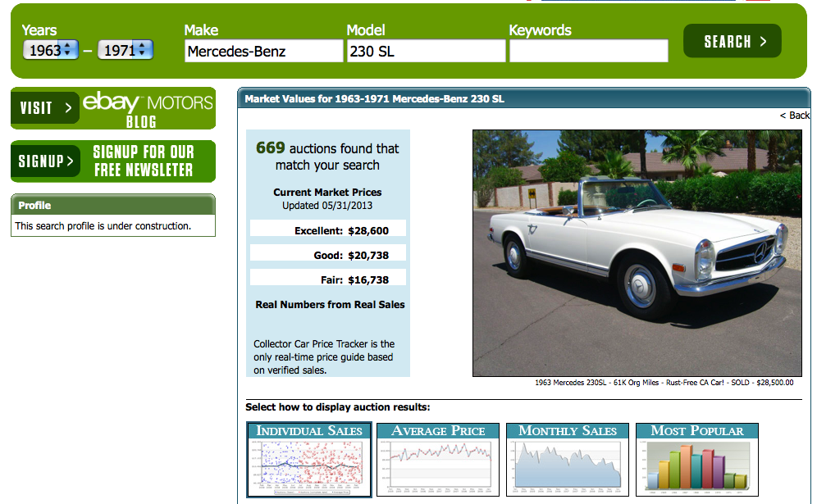Image resolution: width=817 pixels, height=504 pixels.
Task: Click the SIGNUP for newsletter banner
Action: coord(113,161)
